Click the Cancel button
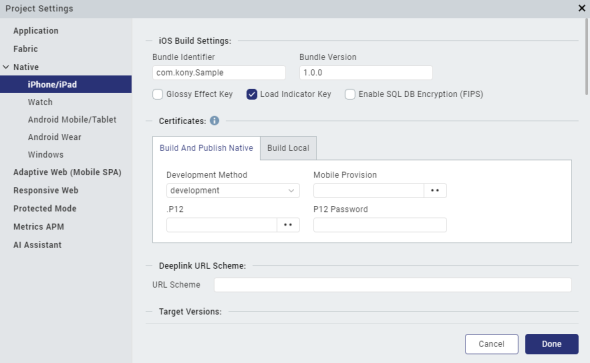590x363 pixels. (491, 344)
